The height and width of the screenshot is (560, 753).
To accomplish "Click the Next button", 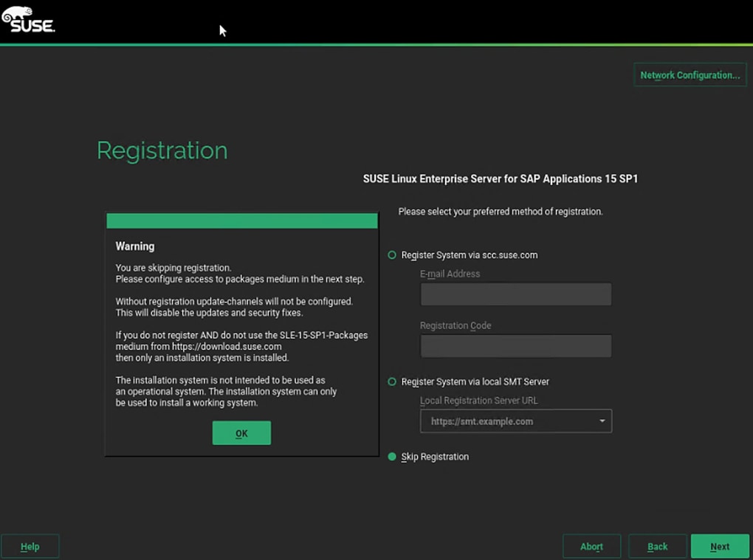I will point(720,546).
